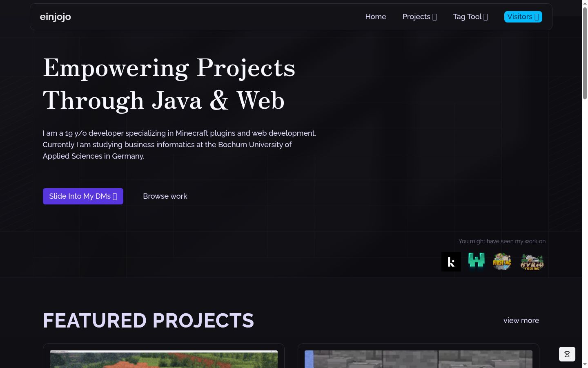Viewport: 588px width, 368px height.
Task: Click the scrollbar down arrow
Action: [585, 364]
